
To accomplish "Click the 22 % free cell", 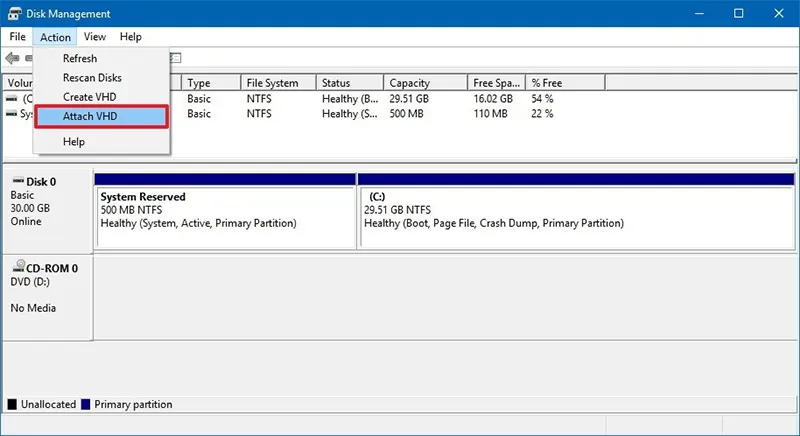I will click(542, 114).
